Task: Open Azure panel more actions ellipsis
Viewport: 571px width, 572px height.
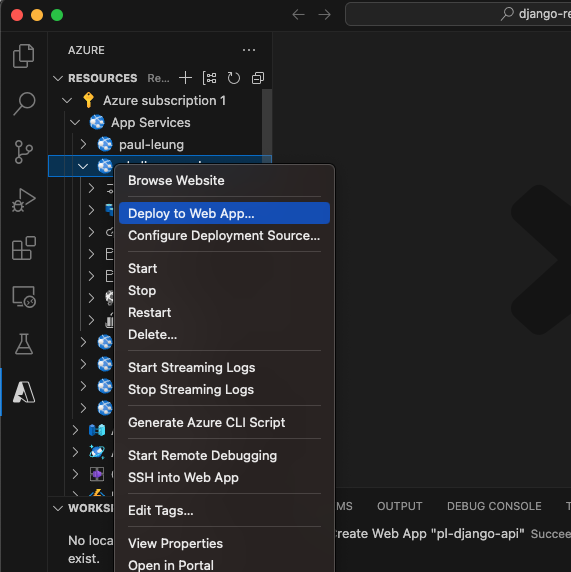Action: pyautogui.click(x=249, y=50)
